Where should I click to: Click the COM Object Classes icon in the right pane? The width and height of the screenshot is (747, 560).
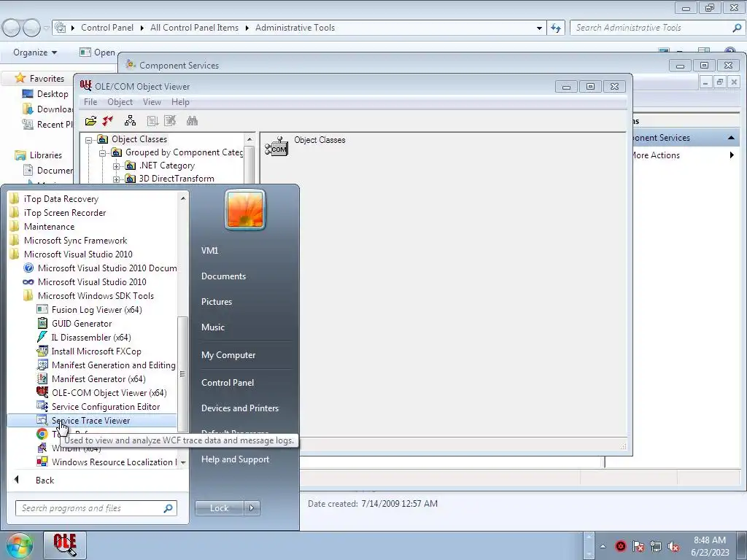point(276,147)
